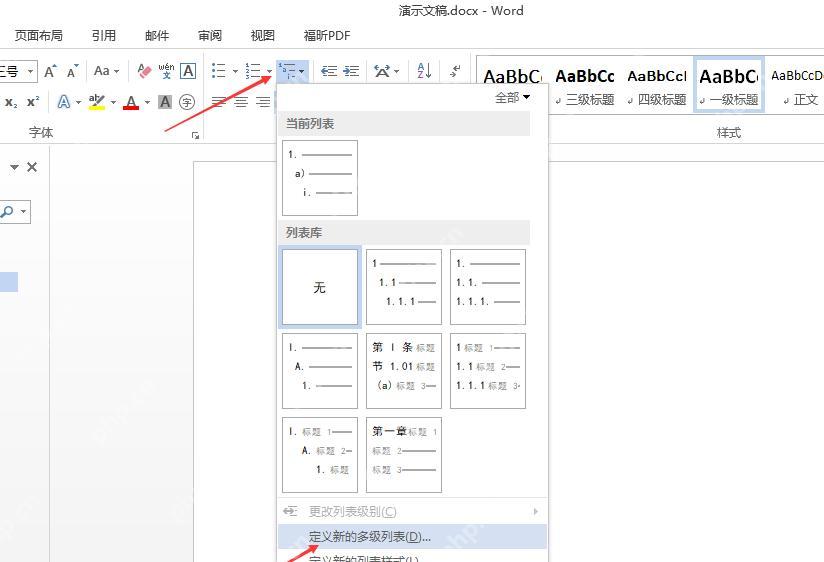The height and width of the screenshot is (562, 824).
Task: Click the Sort A-Z icon
Action: 424,70
